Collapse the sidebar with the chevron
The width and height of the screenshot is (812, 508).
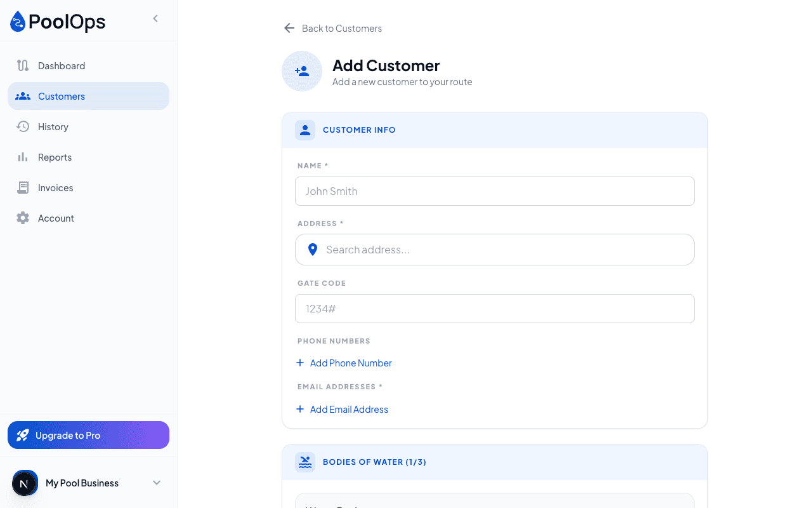pyautogui.click(x=155, y=18)
